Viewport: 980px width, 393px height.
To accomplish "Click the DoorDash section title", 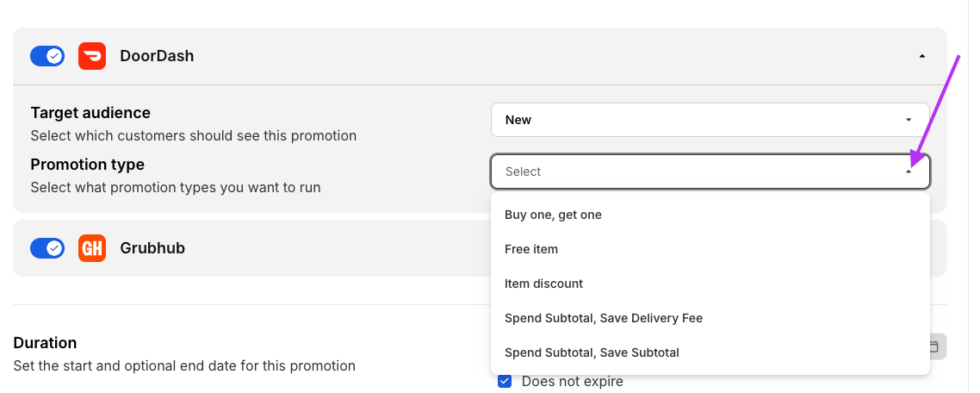I will pyautogui.click(x=157, y=56).
